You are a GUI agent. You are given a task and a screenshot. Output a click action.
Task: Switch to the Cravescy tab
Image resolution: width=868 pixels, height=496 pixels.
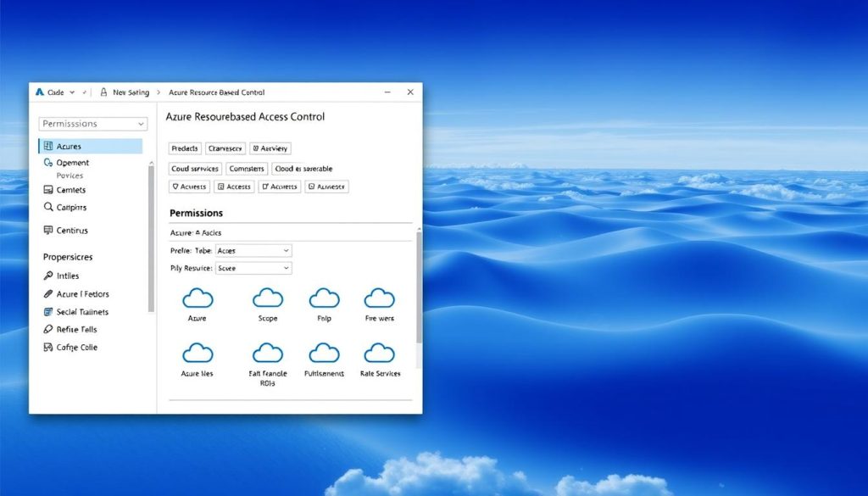pyautogui.click(x=225, y=148)
